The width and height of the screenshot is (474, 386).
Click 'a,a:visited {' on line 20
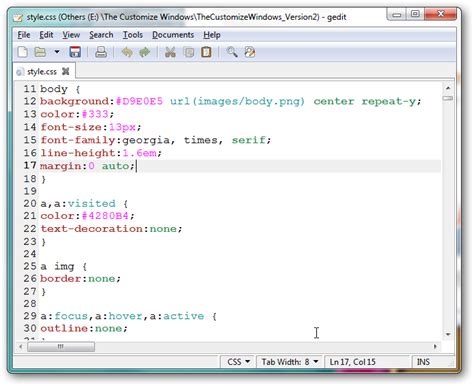click(x=84, y=204)
